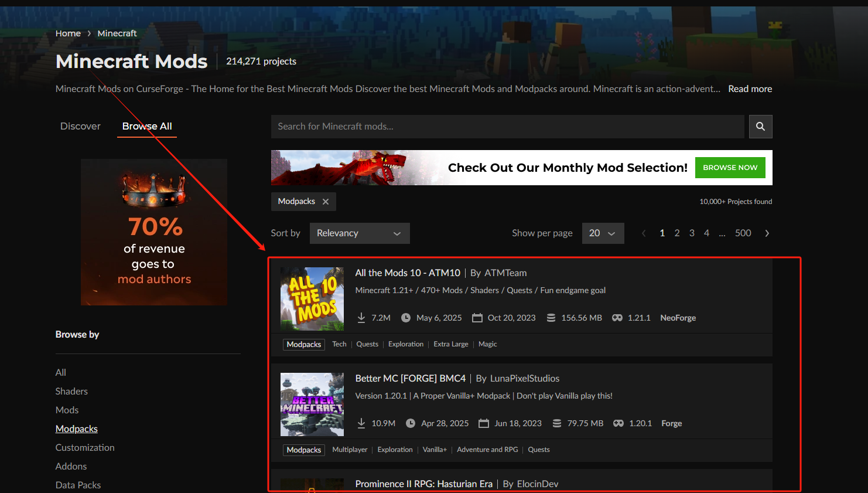This screenshot has height=493, width=868.
Task: Click the search magnifier button
Action: (x=760, y=127)
